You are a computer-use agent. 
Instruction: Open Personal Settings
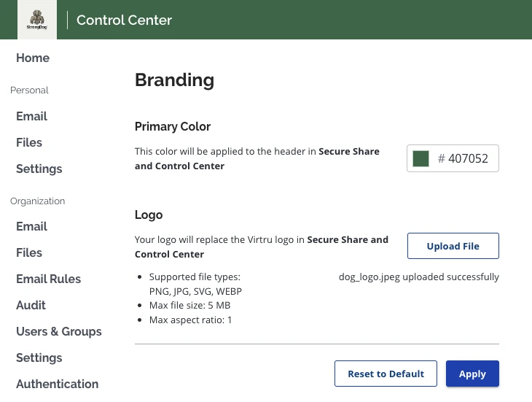pyautogui.click(x=39, y=169)
